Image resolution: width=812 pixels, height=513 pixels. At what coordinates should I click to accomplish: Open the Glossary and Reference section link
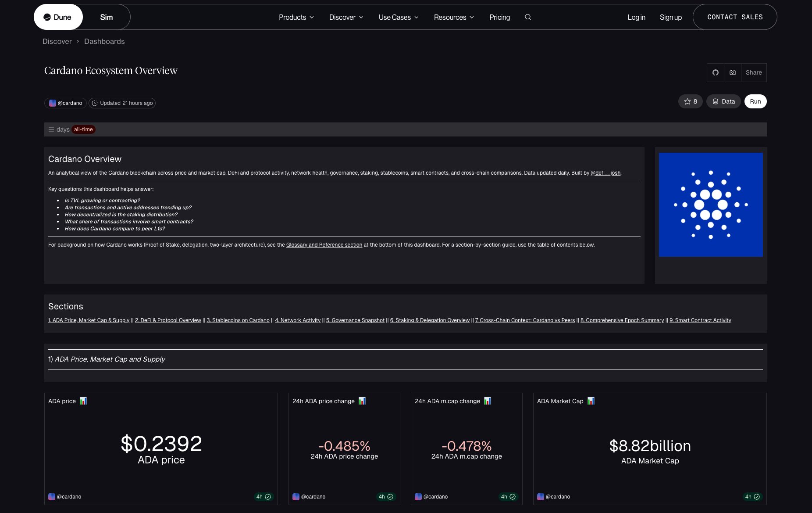(324, 245)
